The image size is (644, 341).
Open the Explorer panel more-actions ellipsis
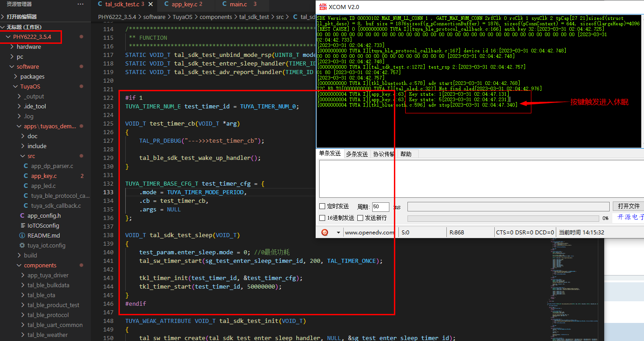(x=80, y=4)
